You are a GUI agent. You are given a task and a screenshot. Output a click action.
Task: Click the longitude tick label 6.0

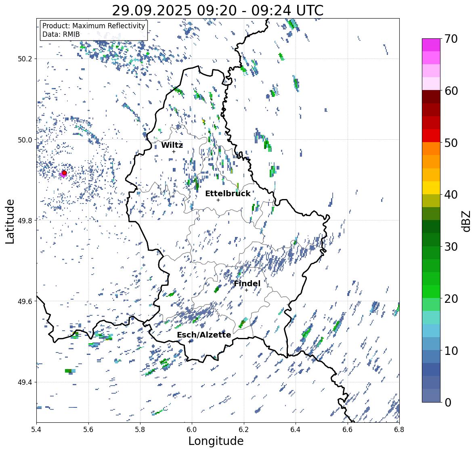coord(192,430)
